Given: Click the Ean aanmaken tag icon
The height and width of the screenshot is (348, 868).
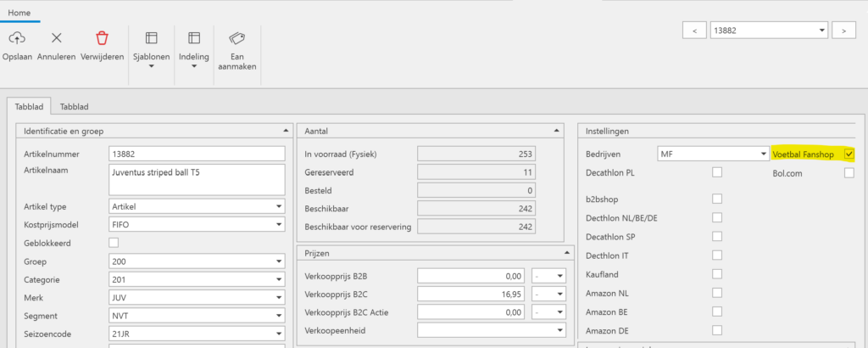Looking at the screenshot, I should [x=237, y=38].
